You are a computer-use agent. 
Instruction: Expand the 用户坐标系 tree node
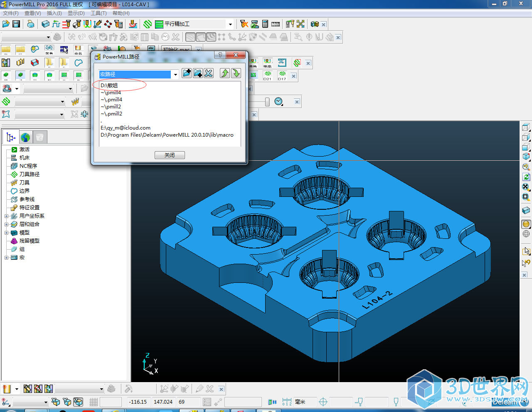tap(6, 216)
